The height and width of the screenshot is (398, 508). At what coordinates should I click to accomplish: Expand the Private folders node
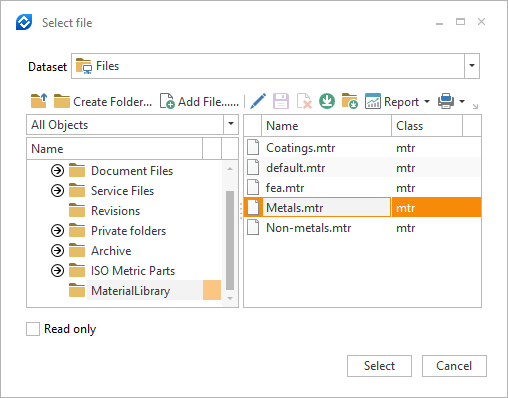click(57, 231)
